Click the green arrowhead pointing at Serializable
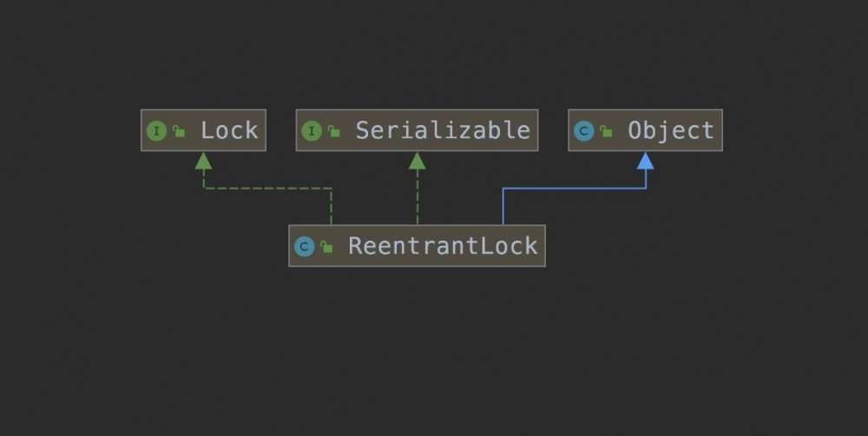This screenshot has width=868, height=436. [417, 161]
